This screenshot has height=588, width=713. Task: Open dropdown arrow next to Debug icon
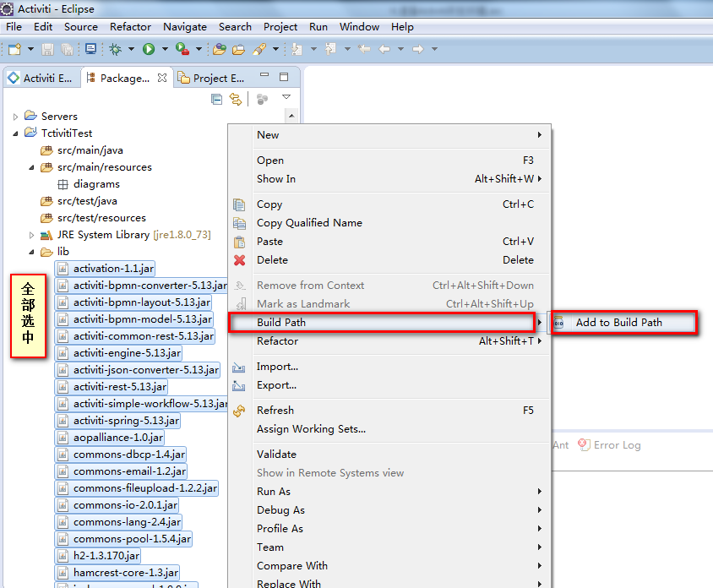click(131, 49)
